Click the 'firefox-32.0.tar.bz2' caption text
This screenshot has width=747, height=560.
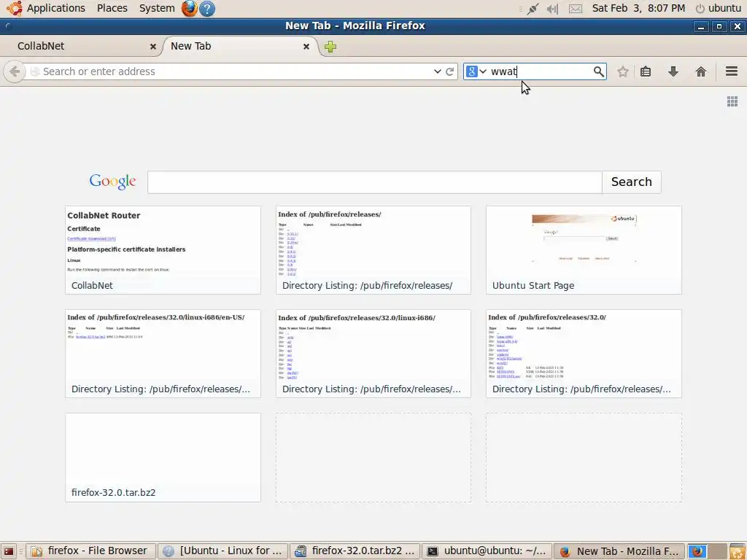pyautogui.click(x=113, y=492)
